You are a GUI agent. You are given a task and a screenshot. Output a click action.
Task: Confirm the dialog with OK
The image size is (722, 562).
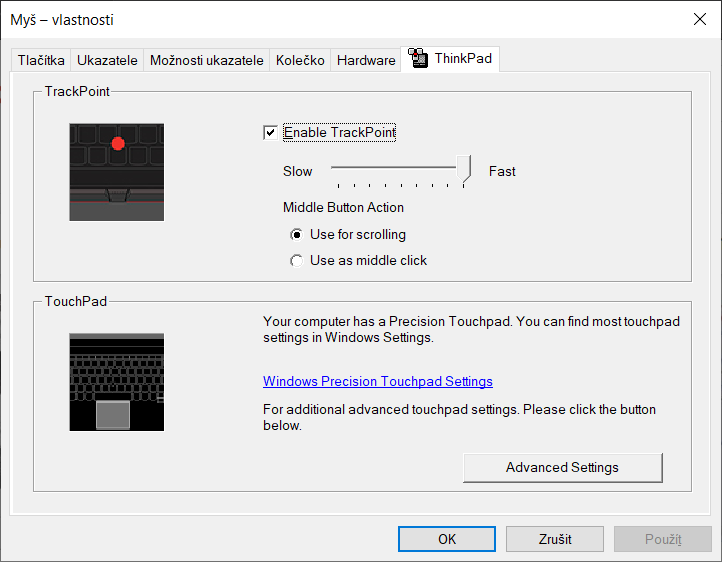pyautogui.click(x=447, y=539)
